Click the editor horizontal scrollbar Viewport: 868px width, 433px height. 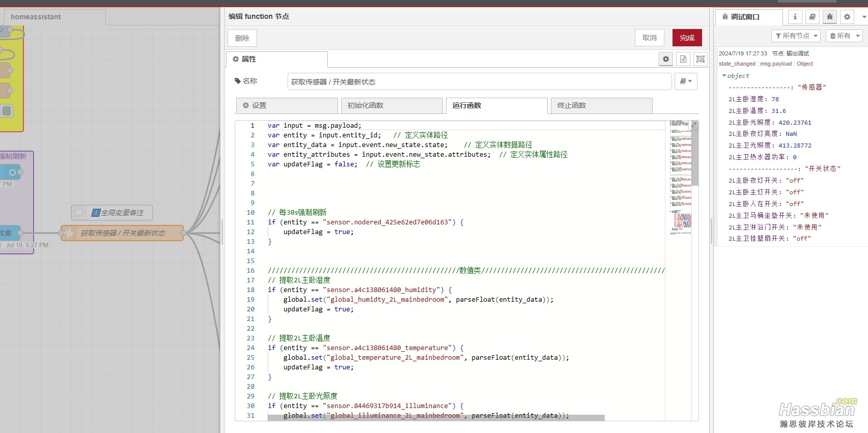pos(436,418)
